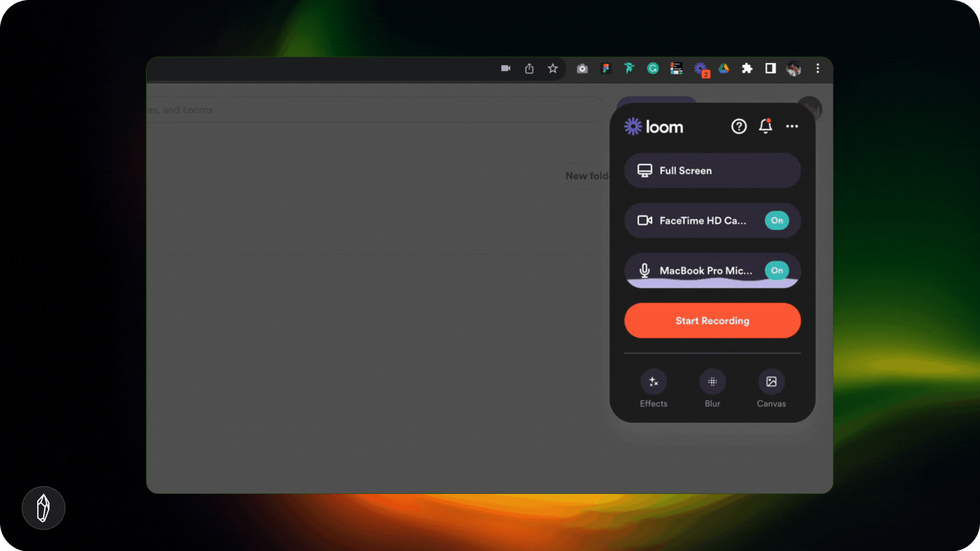
Task: Click the New folder button
Action: 586,176
